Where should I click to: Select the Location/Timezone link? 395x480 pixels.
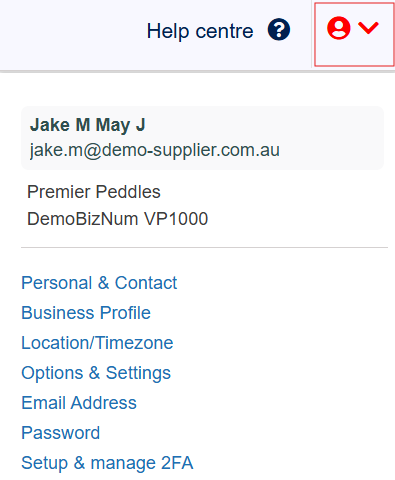click(97, 343)
